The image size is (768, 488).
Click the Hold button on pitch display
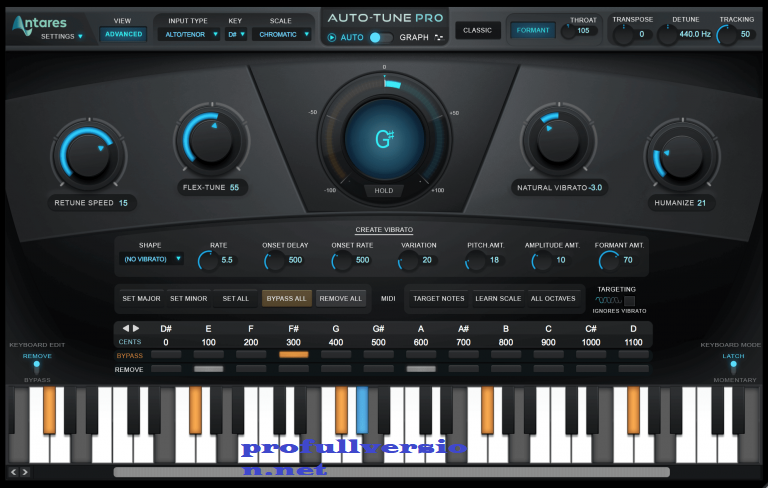tap(384, 191)
